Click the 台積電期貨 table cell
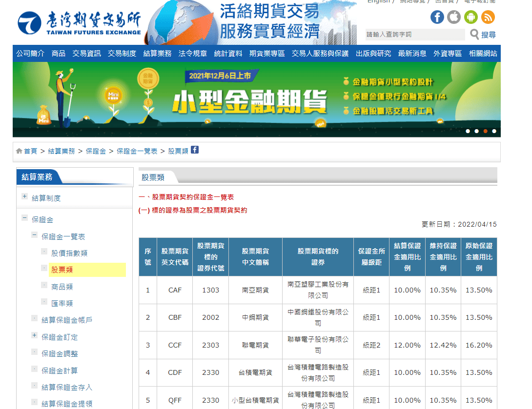532x409 pixels. 255,372
